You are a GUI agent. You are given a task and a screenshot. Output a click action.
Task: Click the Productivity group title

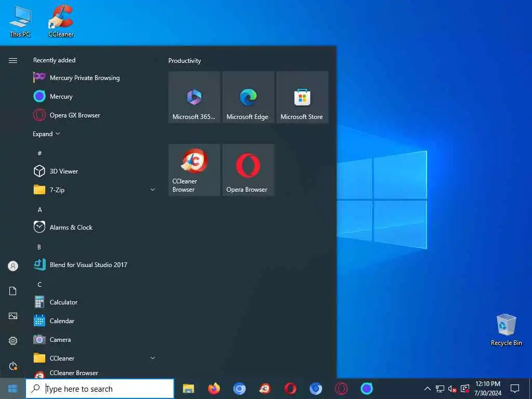pos(184,61)
